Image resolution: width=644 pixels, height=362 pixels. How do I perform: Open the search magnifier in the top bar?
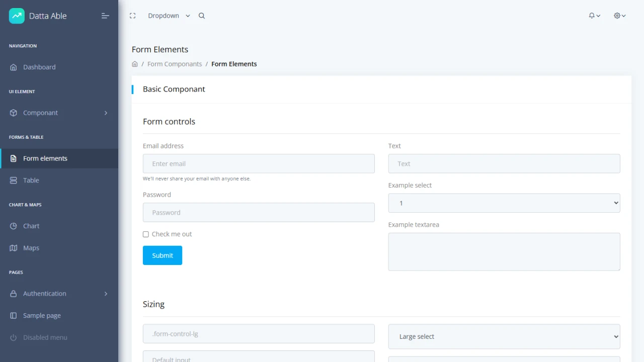click(x=201, y=16)
